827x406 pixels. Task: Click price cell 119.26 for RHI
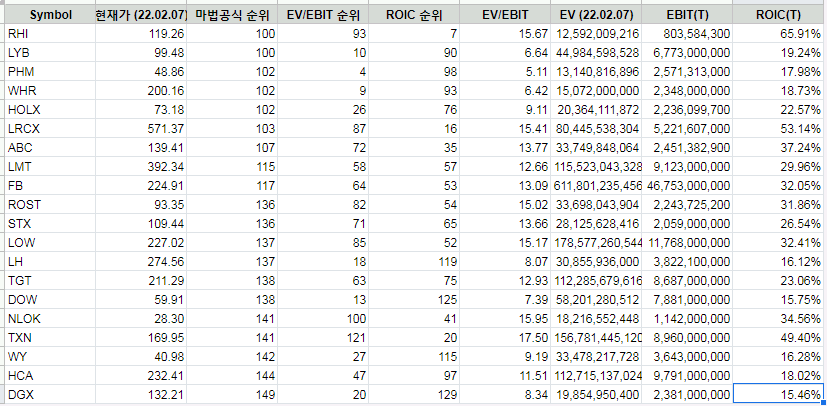coord(141,34)
